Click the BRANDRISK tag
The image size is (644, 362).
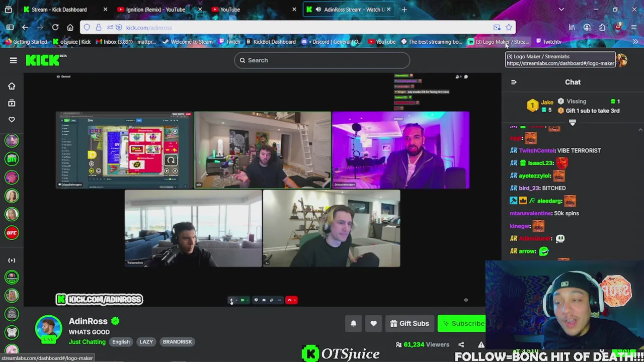click(177, 342)
